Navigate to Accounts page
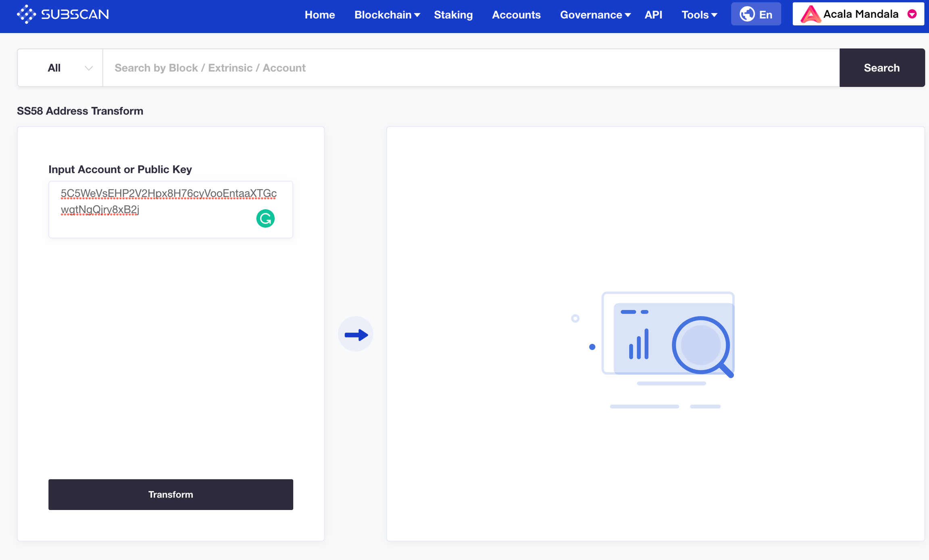This screenshot has height=560, width=929. click(516, 15)
